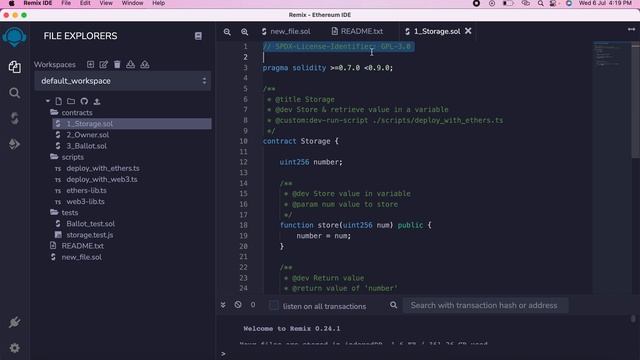
Task: Open the settings gear icon
Action: pyautogui.click(x=15, y=348)
